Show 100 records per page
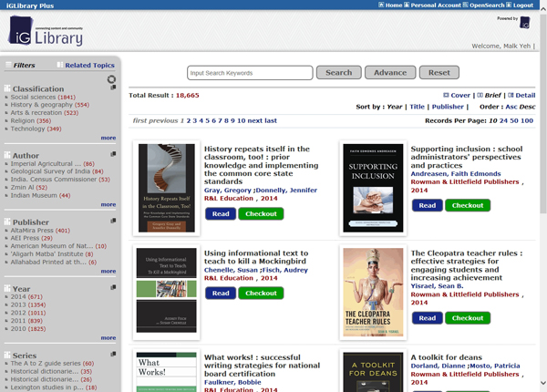 point(527,120)
